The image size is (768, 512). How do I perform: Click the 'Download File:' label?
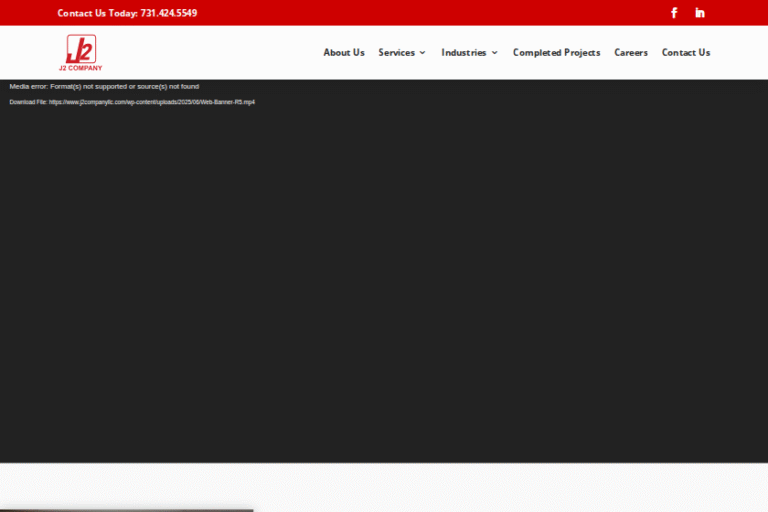click(x=28, y=102)
